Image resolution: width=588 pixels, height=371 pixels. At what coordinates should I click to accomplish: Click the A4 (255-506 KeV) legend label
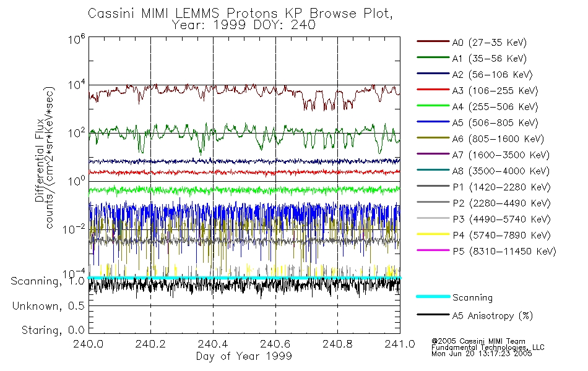click(495, 107)
